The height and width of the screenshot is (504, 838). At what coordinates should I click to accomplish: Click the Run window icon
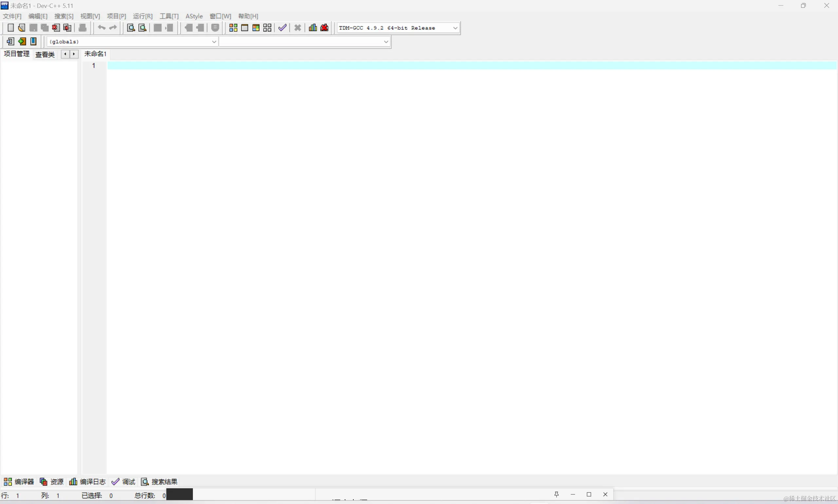tap(245, 28)
